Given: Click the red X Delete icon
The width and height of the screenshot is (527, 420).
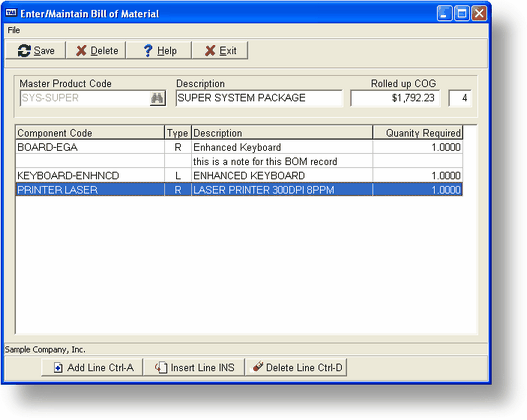Looking at the screenshot, I should [81, 51].
